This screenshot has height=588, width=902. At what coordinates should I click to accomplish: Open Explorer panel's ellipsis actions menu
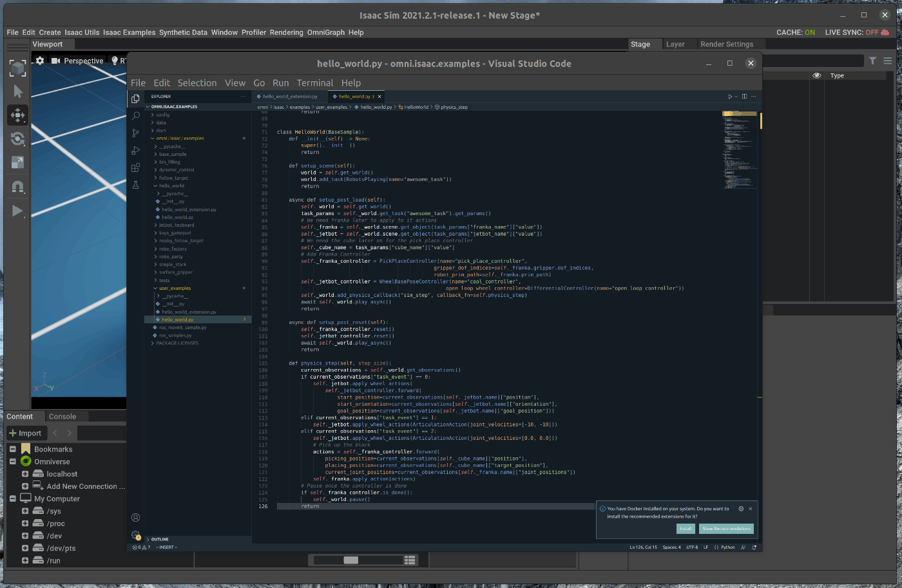tap(244, 97)
